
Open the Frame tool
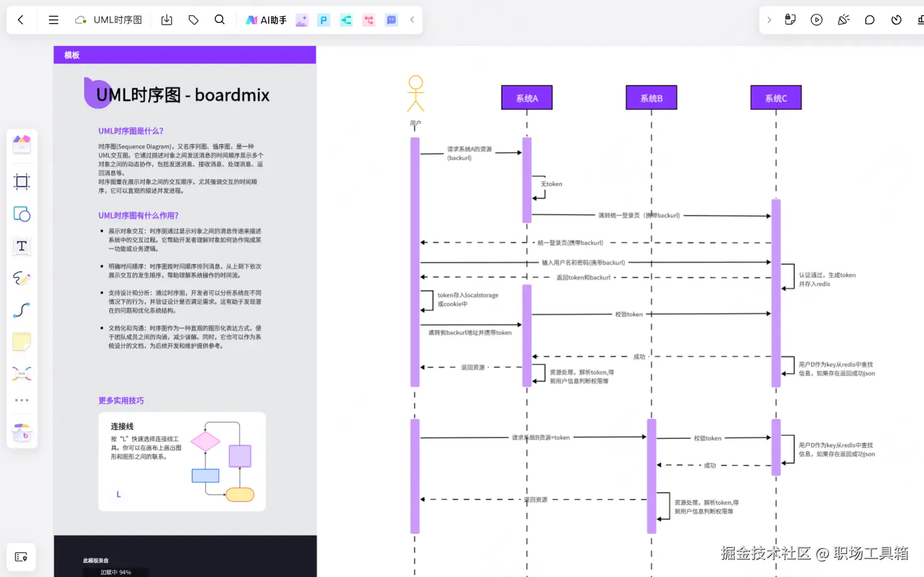22,182
